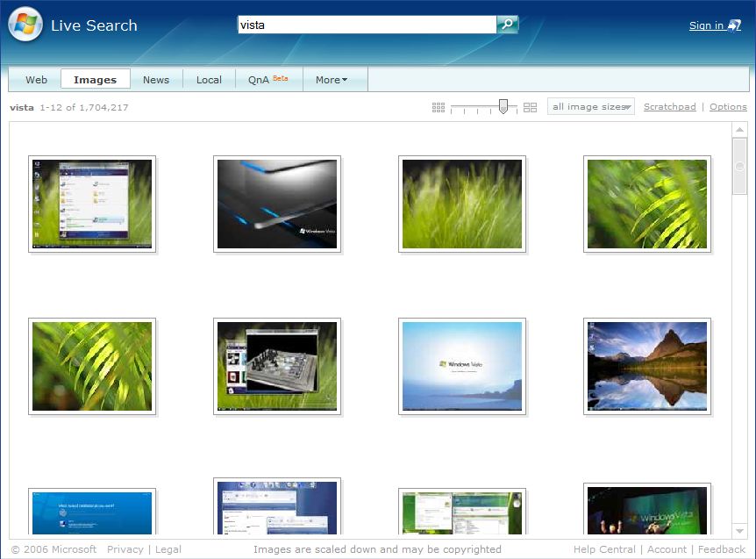The width and height of the screenshot is (756, 559).
Task: Open the Windows Vista stage presentation thumbnail
Action: tap(647, 509)
